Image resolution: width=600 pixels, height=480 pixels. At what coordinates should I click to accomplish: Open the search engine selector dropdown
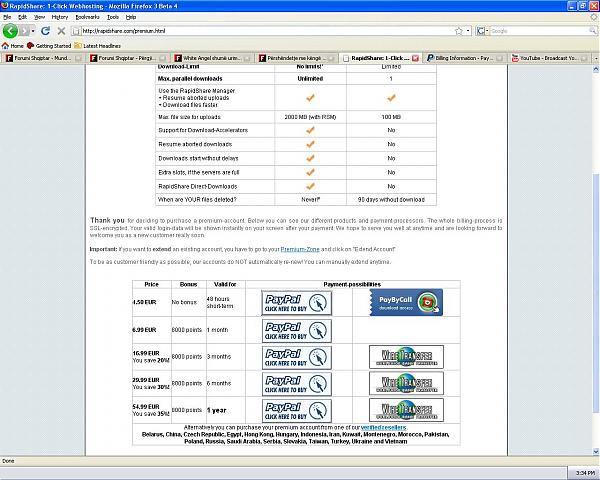click(x=482, y=31)
